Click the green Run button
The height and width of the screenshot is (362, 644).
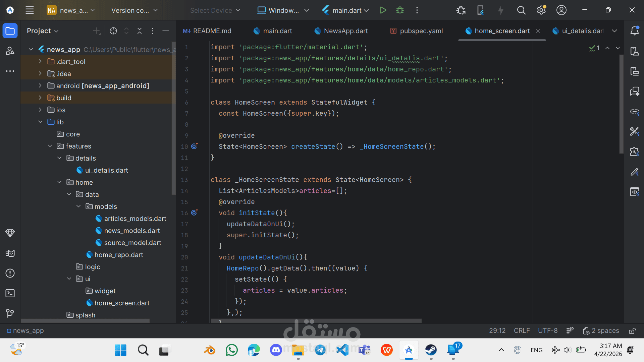(383, 10)
